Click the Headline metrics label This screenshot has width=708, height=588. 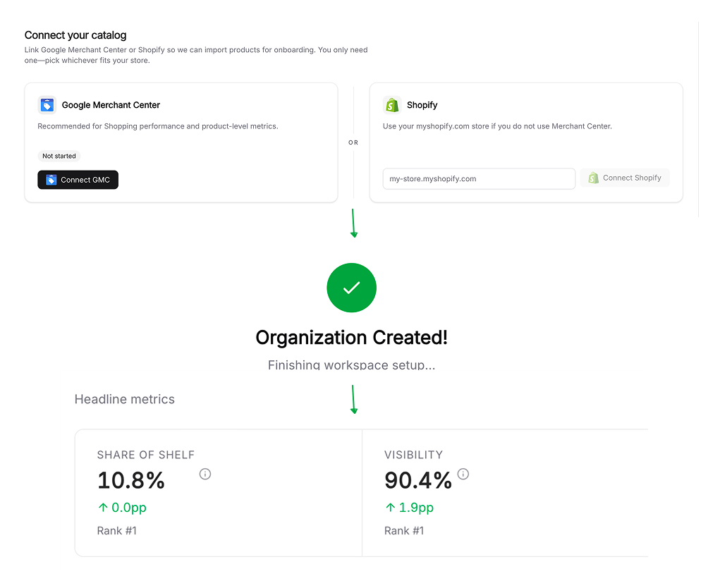(x=125, y=399)
